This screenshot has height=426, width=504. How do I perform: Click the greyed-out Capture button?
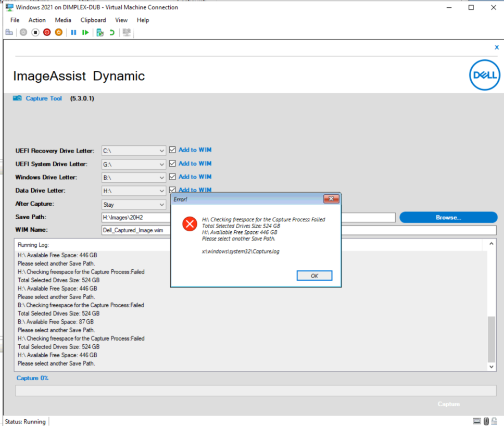point(449,404)
